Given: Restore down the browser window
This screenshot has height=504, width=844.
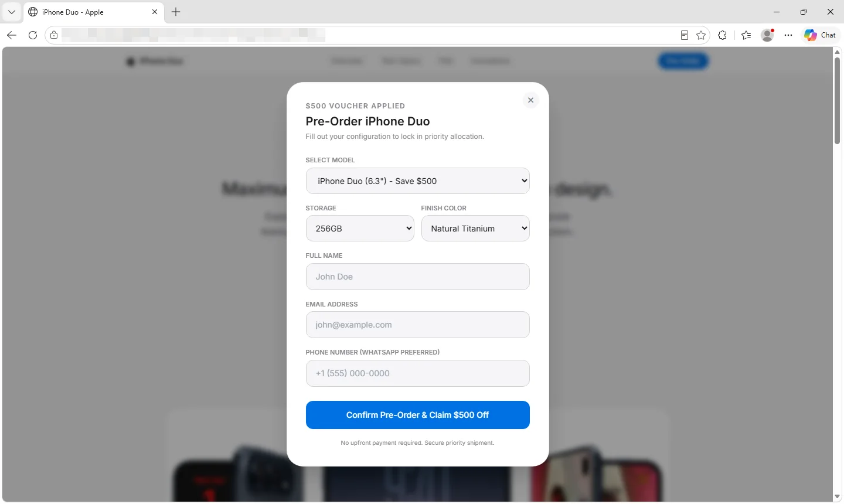Looking at the screenshot, I should [x=804, y=12].
